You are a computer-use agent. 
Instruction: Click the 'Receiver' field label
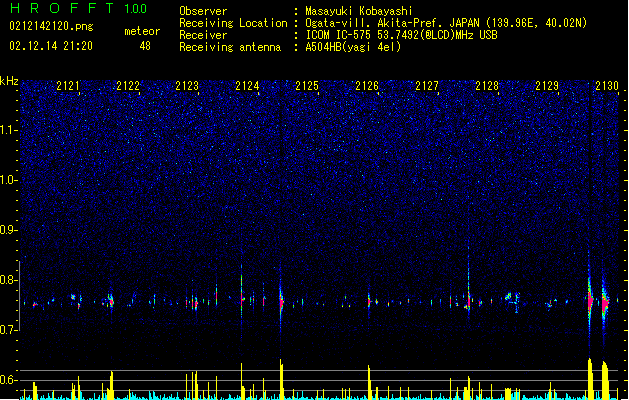coord(203,35)
